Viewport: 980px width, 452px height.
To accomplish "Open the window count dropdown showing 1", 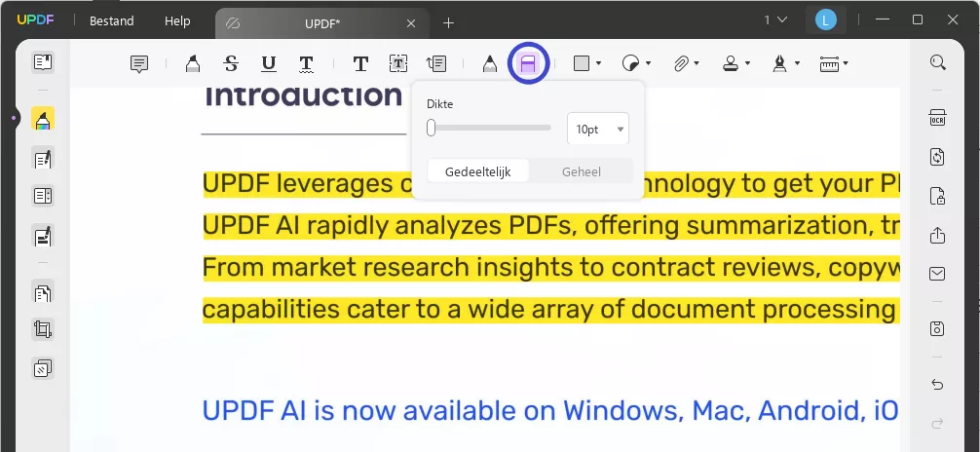I will pos(775,20).
